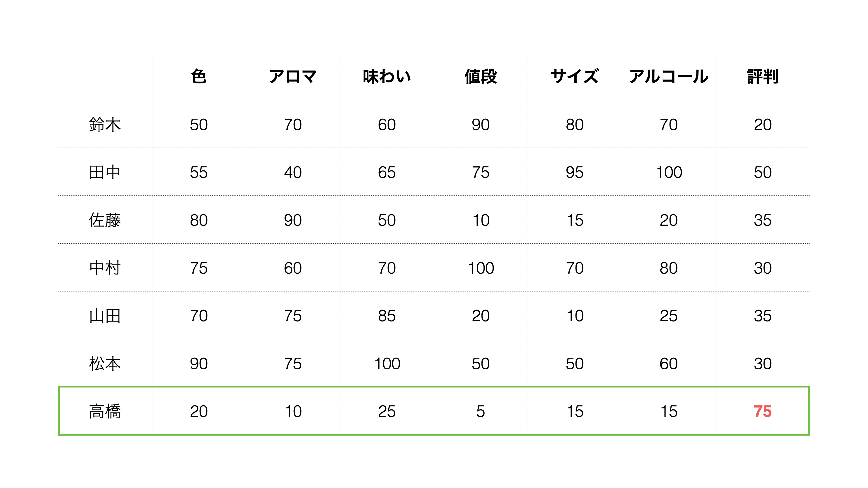Select 松本's 味わい value of 100
Screen dimensions: 868x488
coord(387,364)
